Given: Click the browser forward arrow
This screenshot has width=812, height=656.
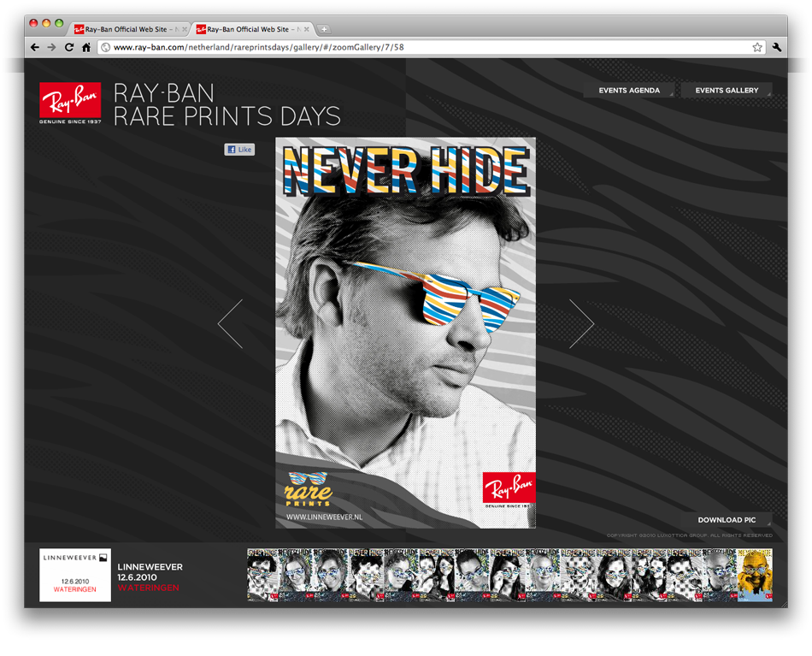Looking at the screenshot, I should [x=52, y=47].
